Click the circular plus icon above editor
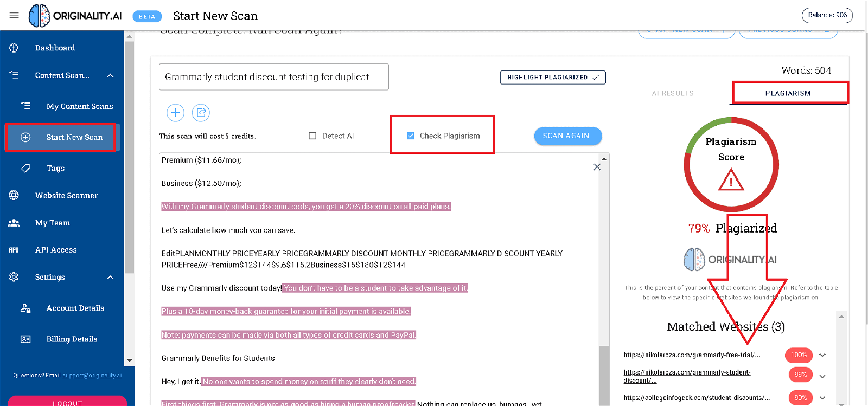Viewport: 868px width, 406px height. (175, 113)
